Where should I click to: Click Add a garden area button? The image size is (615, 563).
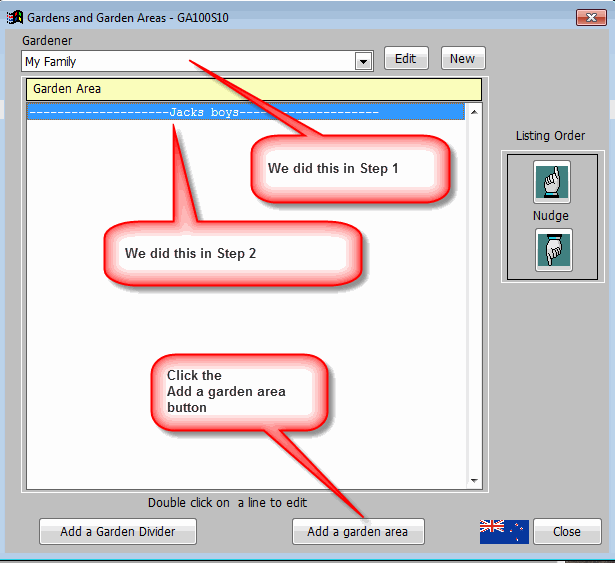click(358, 532)
